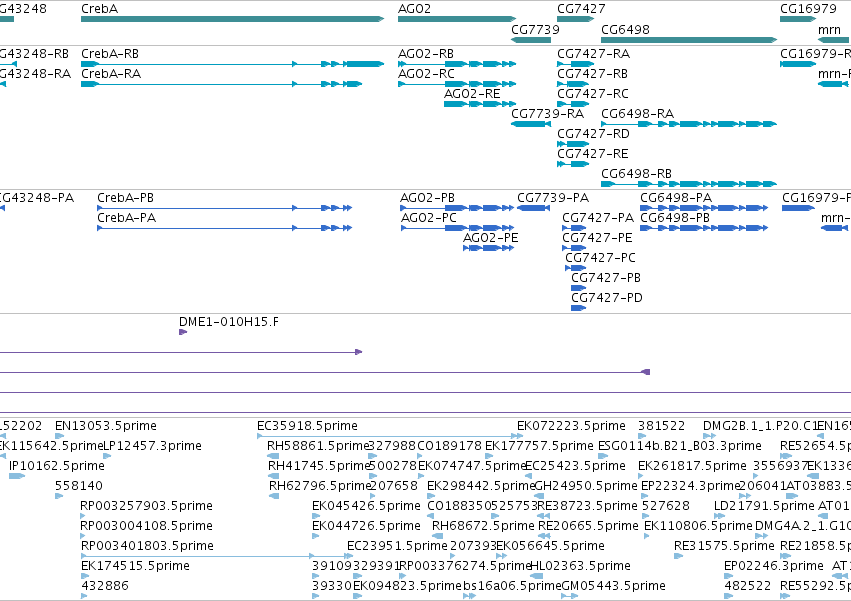Select the CrebA gene bar
The width and height of the screenshot is (851, 601).
pos(232,19)
